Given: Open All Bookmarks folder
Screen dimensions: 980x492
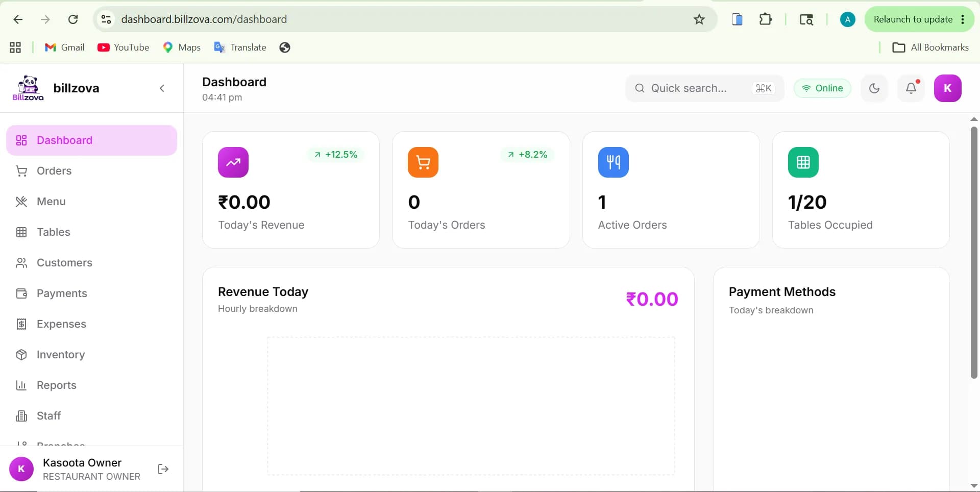Looking at the screenshot, I should click(930, 47).
